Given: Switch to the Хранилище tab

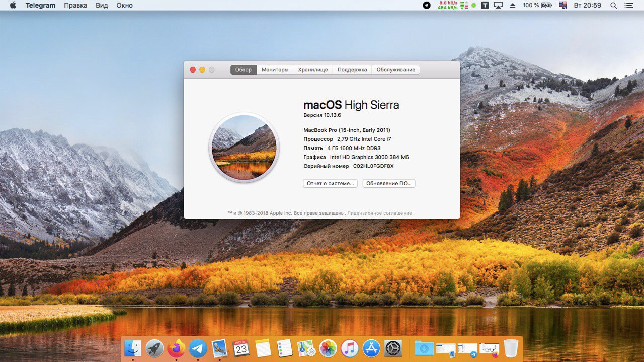Looking at the screenshot, I should 313,70.
